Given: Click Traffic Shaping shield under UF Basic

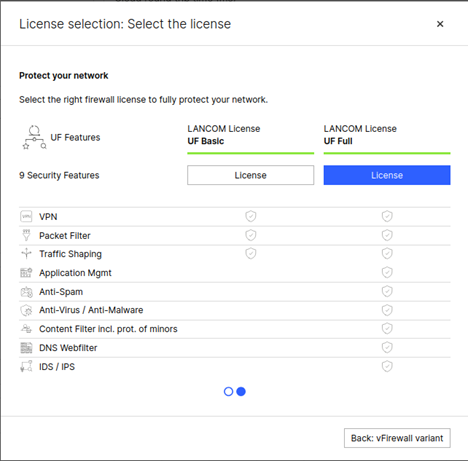Looking at the screenshot, I should [251, 254].
